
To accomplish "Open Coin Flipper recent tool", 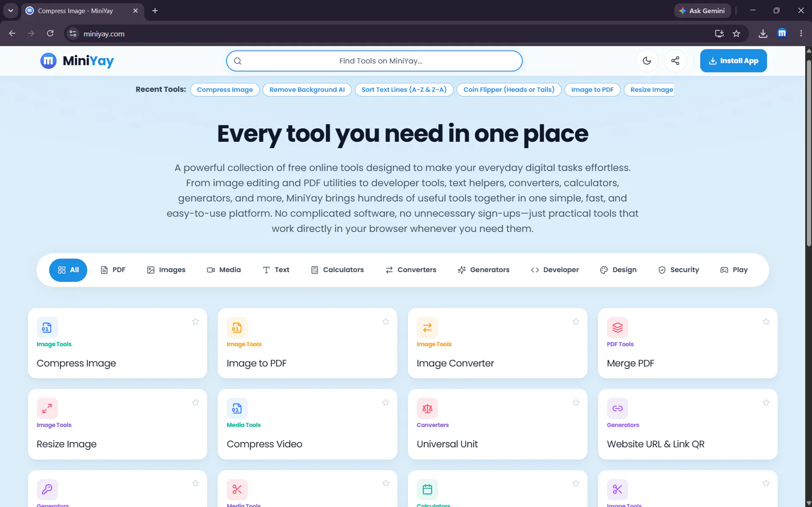I will click(509, 89).
